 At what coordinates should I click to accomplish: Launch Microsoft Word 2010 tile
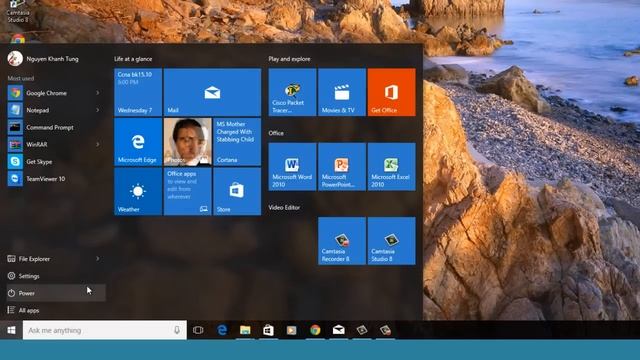(292, 167)
